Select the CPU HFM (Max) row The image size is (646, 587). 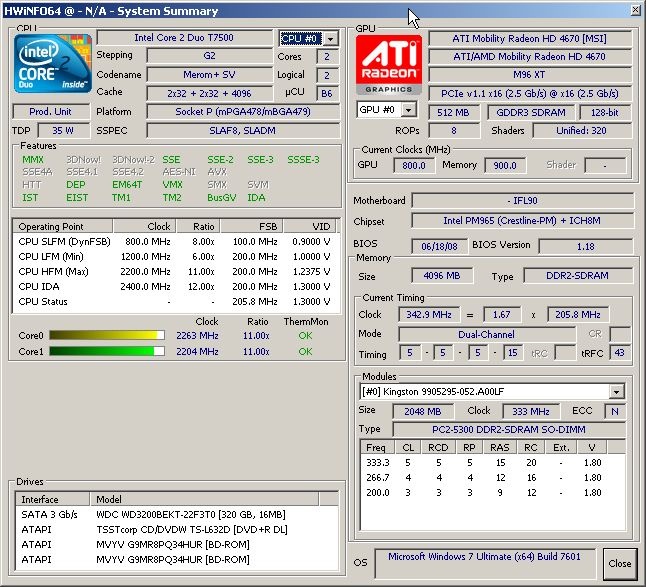point(176,271)
